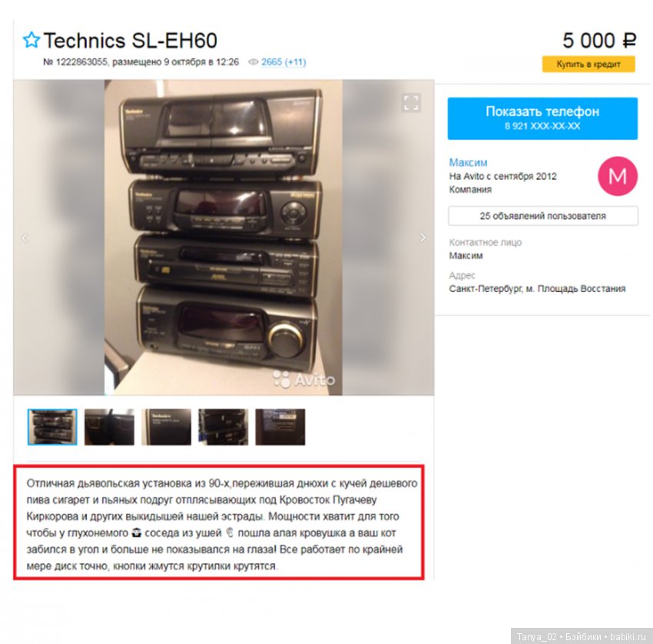Go to next photo with right arrow
Viewport: 653px width, 644px height.
click(x=423, y=237)
